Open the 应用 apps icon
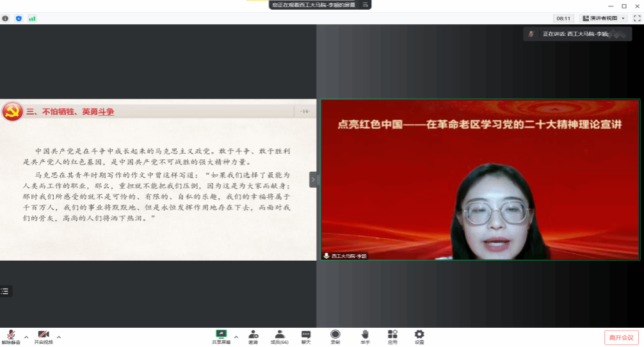The height and width of the screenshot is (347, 644). point(392,336)
